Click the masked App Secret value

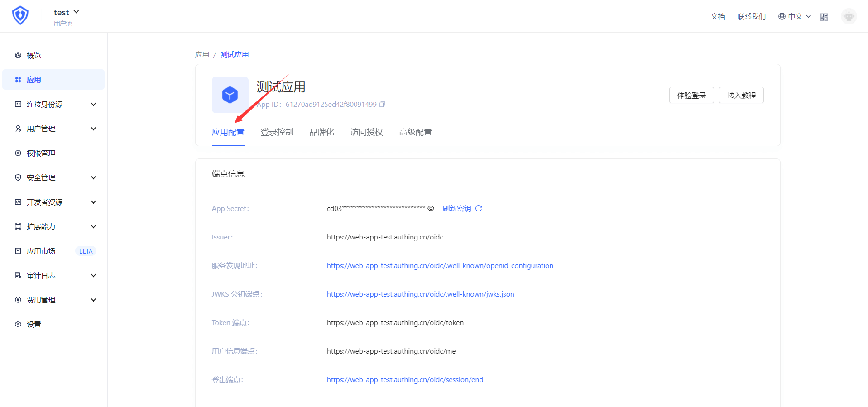click(376, 208)
